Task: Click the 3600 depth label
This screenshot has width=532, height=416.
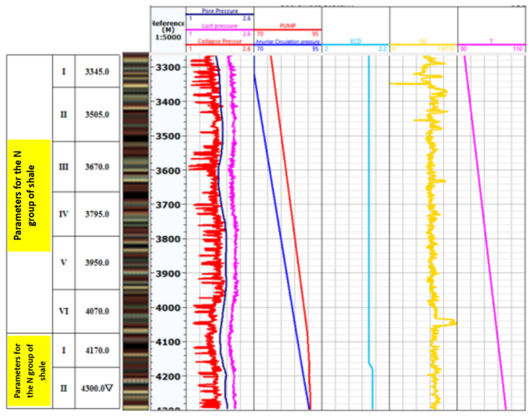Action: 168,171
